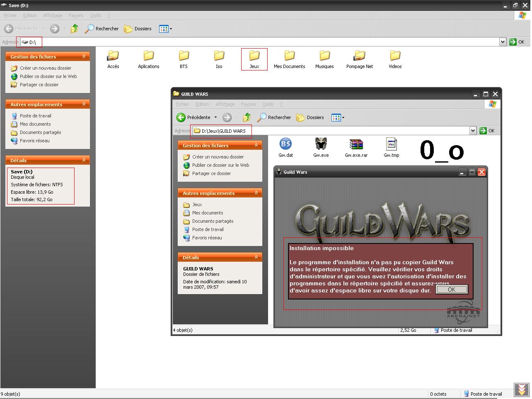Collapse Gestion des fichiers panel in Save (D:) window
532x399 pixels.
(x=84, y=56)
